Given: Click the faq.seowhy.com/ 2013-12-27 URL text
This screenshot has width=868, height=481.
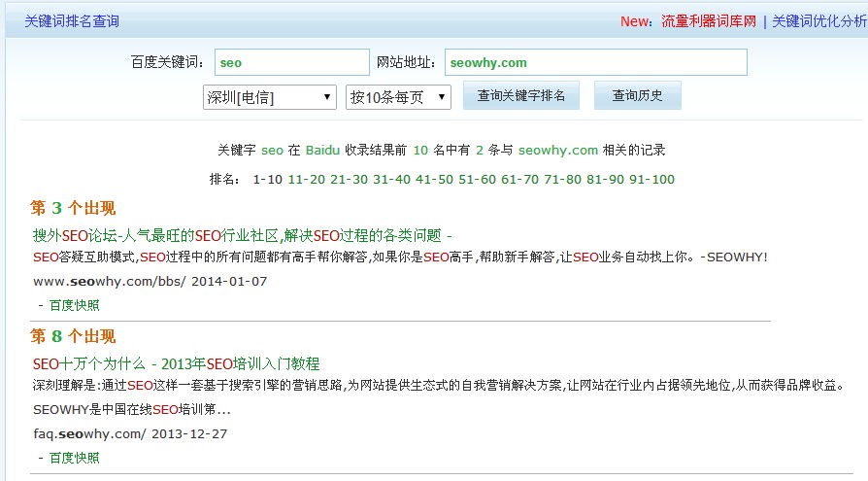Looking at the screenshot, I should pyautogui.click(x=130, y=434).
